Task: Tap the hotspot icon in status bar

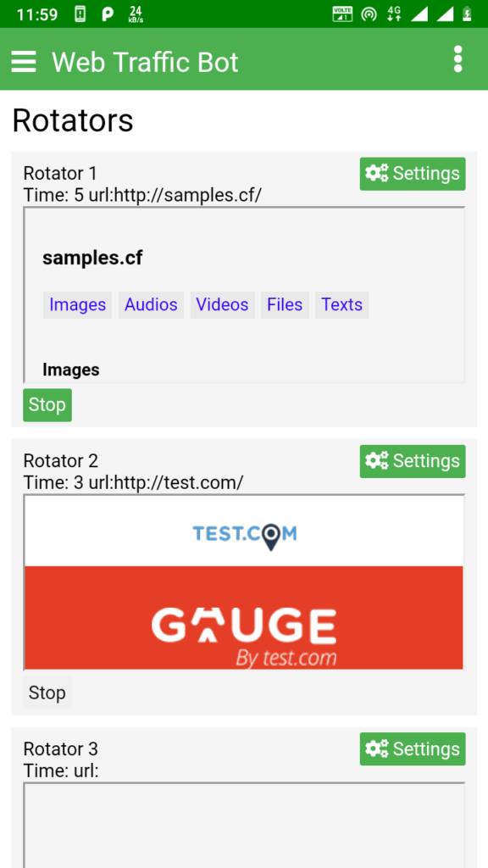Action: click(x=369, y=14)
